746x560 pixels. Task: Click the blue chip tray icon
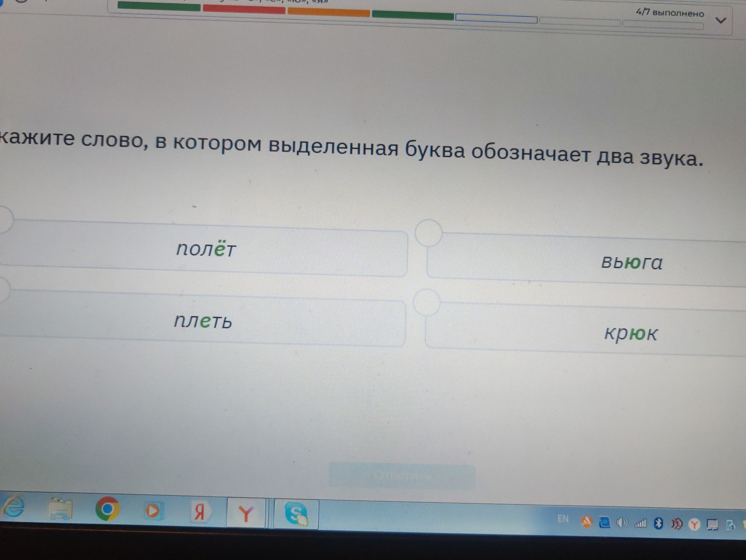point(604,522)
